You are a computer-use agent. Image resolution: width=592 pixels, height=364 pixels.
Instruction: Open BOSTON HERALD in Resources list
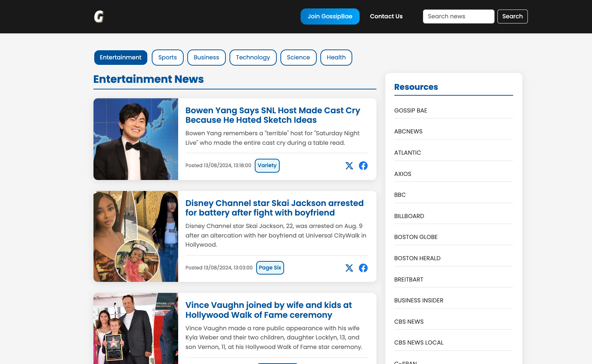pyautogui.click(x=418, y=258)
